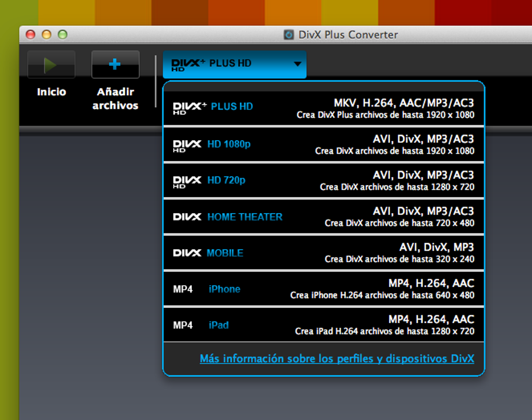Click the Inicio label
This screenshot has height=420, width=532.
(52, 92)
